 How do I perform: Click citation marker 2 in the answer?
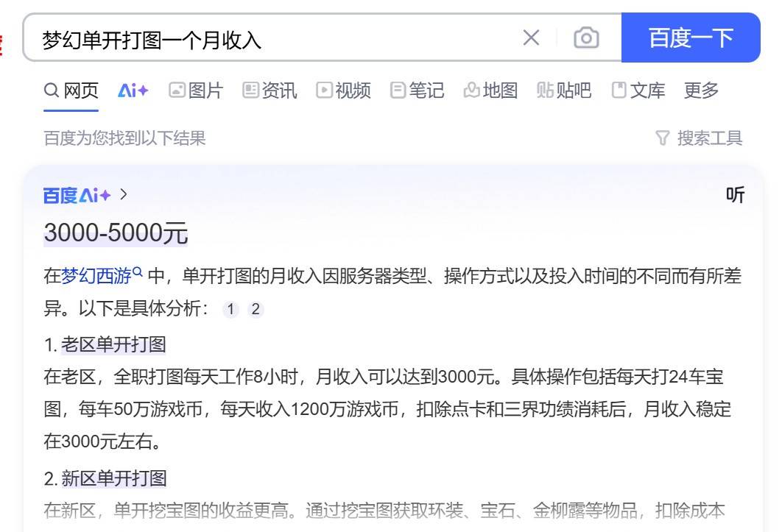tap(255, 309)
